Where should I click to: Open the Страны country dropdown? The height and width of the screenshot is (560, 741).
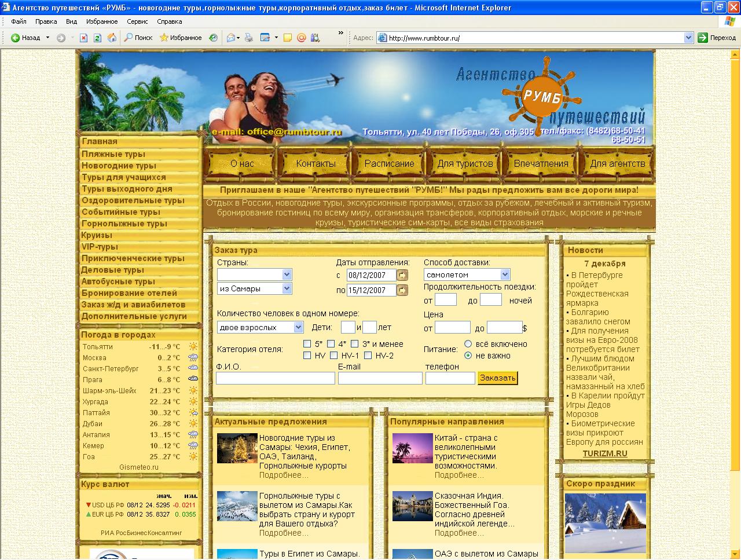coord(254,274)
